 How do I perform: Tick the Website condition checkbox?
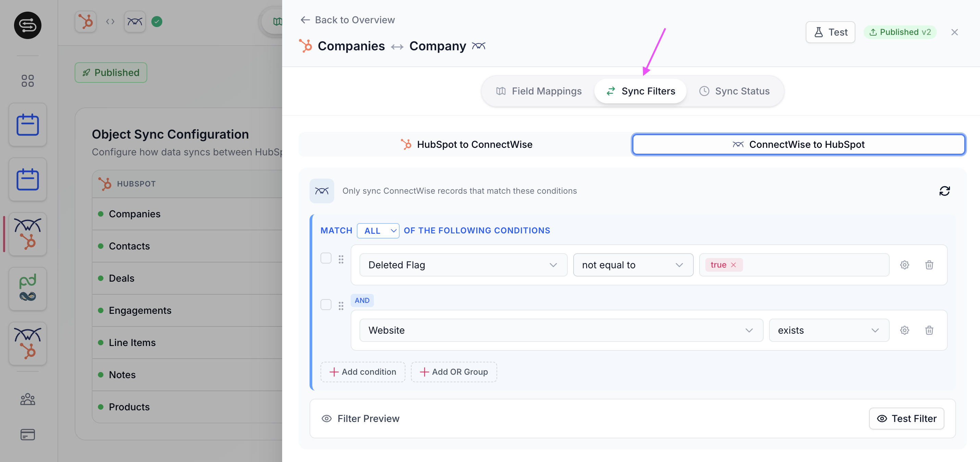point(326,305)
